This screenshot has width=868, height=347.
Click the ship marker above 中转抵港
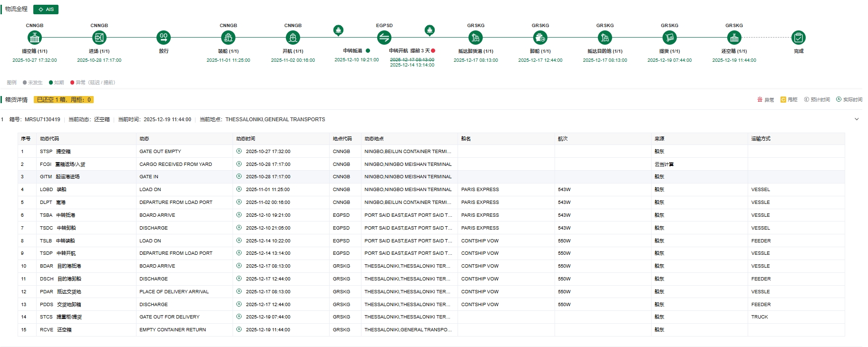tap(338, 30)
